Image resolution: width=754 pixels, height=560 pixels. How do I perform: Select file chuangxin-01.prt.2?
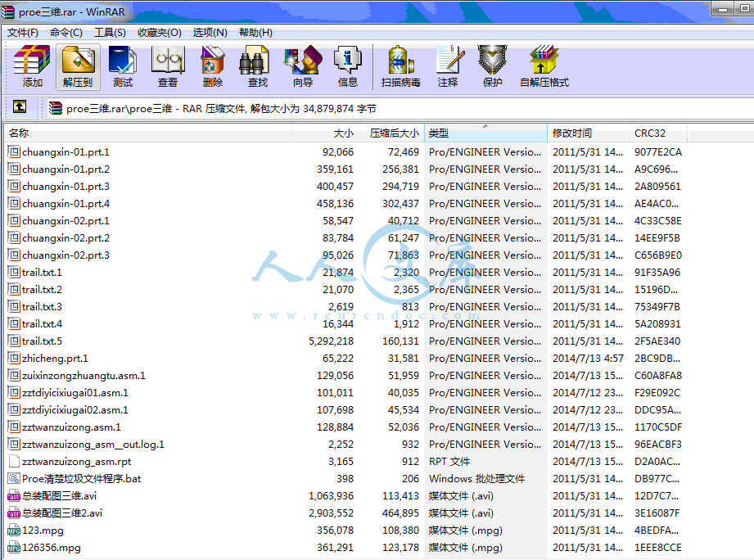[x=65, y=169]
